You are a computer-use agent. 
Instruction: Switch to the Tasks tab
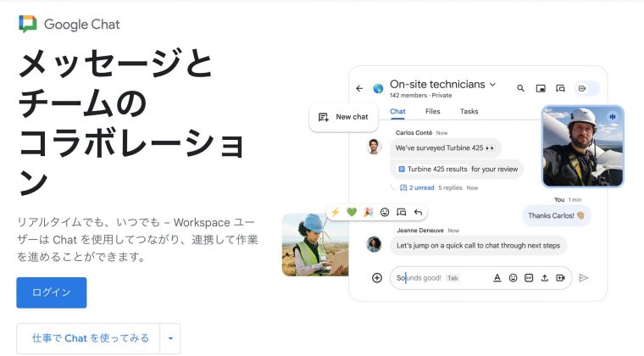click(469, 111)
